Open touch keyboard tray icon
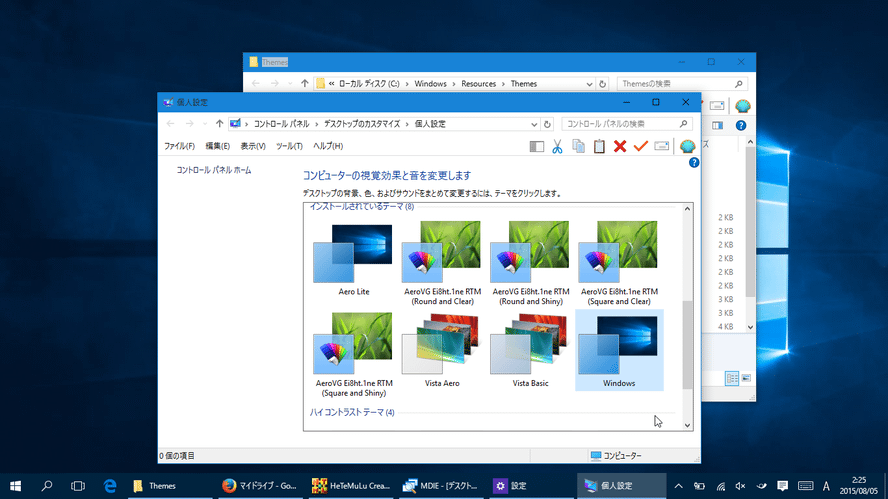This screenshot has width=888, height=499. tap(805, 486)
